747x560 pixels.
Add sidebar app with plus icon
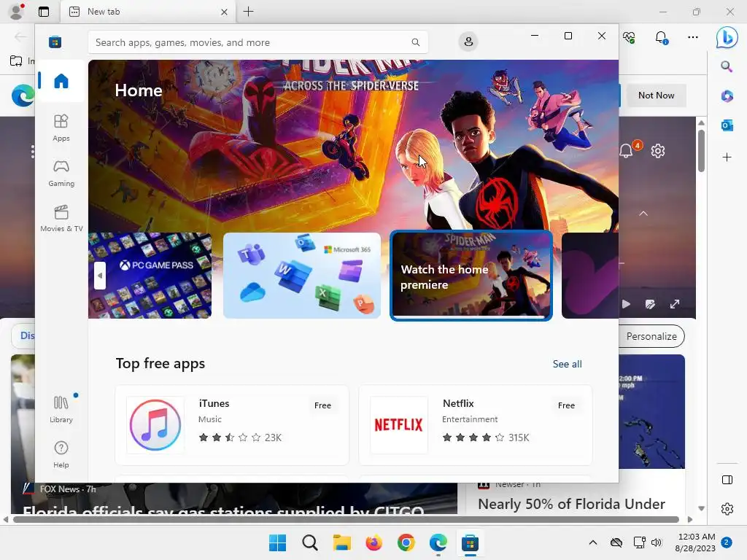[x=727, y=157]
